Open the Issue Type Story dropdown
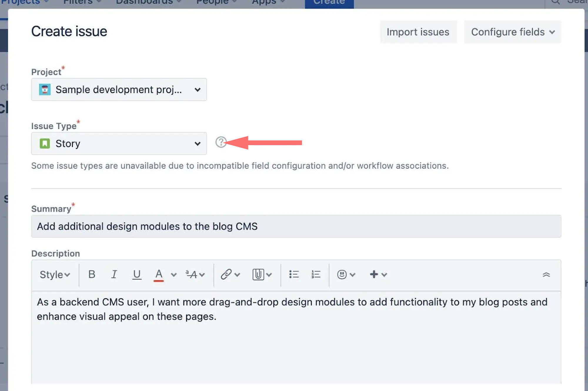The height and width of the screenshot is (391, 588). point(119,144)
